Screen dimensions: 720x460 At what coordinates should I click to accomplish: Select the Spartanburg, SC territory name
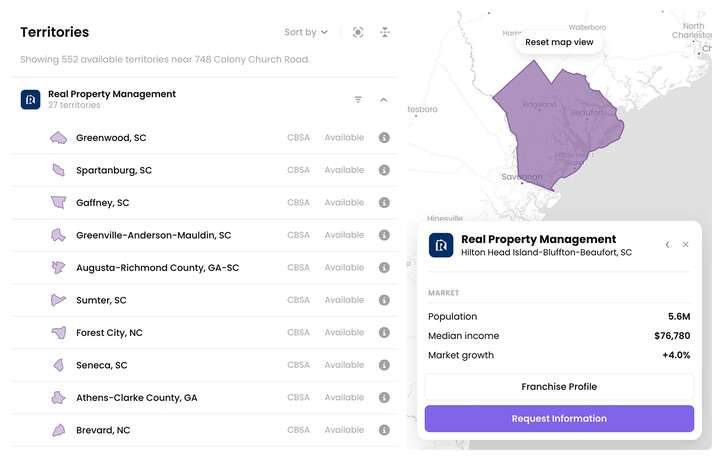pos(114,170)
